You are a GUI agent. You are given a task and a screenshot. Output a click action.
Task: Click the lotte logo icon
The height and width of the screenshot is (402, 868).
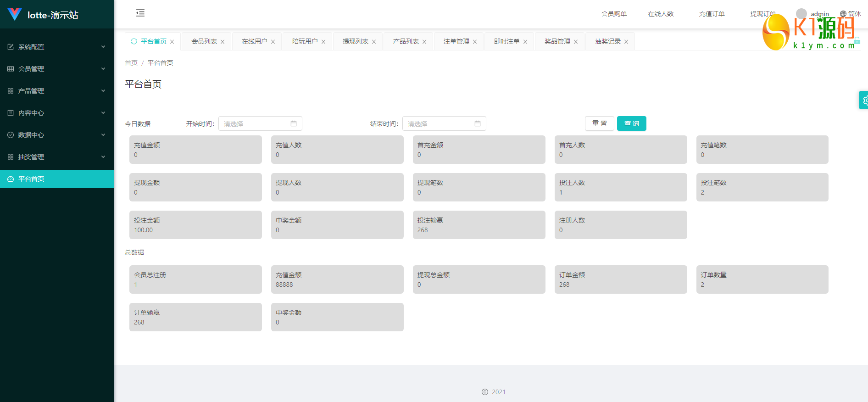[x=15, y=15]
